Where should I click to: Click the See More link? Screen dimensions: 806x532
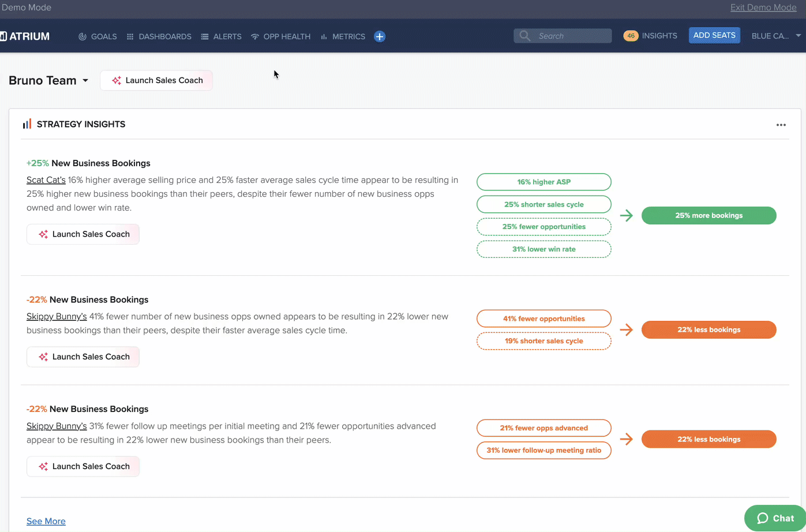tap(46, 521)
